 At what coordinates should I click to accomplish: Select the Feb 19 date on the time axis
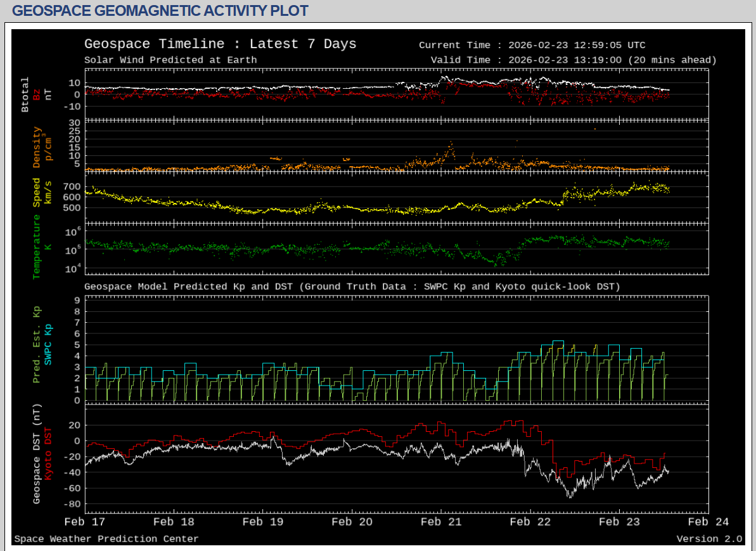pyautogui.click(x=264, y=522)
